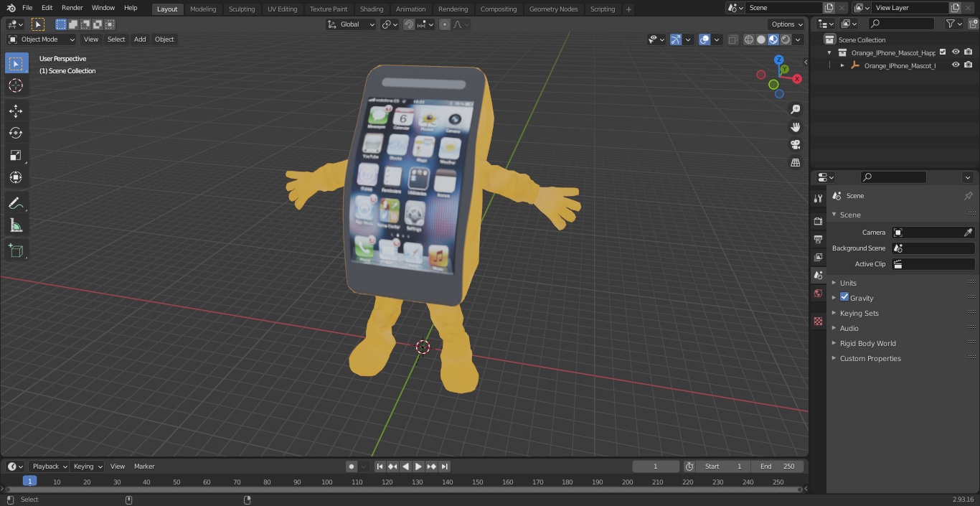The image size is (980, 506).
Task: Open the Tool properties tab
Action: pos(818,198)
